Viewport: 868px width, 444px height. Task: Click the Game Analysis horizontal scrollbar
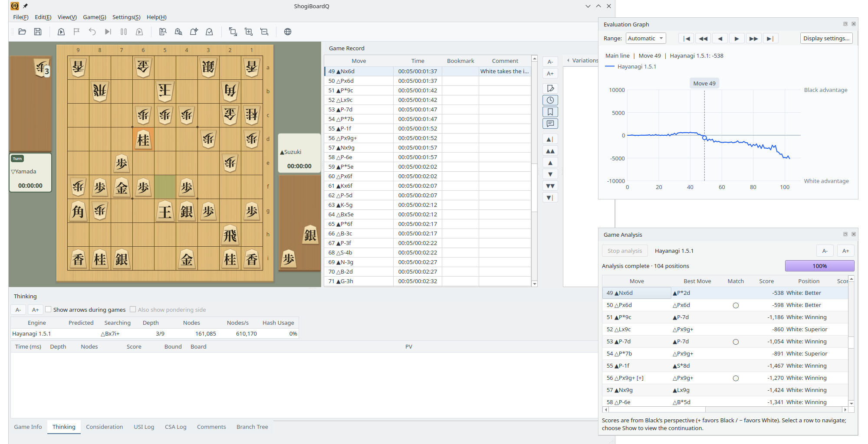(x=724, y=409)
